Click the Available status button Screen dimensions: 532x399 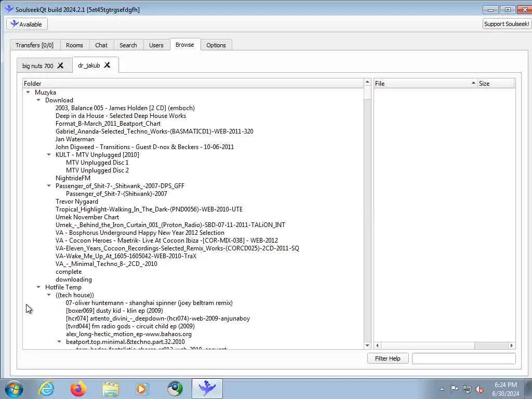[x=27, y=24]
